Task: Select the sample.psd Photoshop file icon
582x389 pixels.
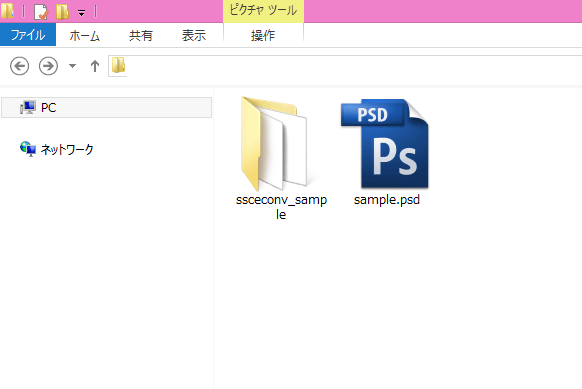Action: point(385,144)
